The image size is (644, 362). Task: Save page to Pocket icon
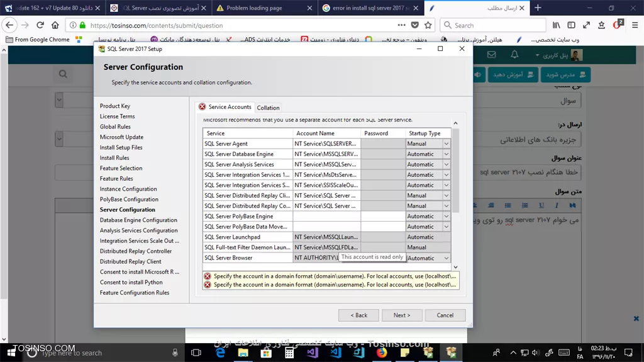[415, 25]
